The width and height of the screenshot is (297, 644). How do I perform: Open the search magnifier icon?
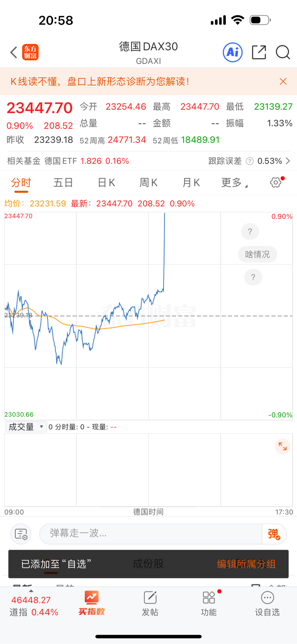coord(283,52)
